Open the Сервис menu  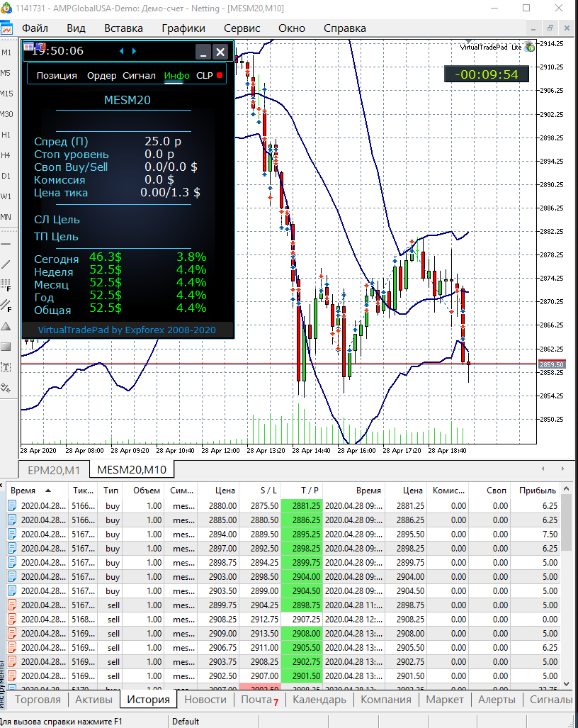[x=242, y=28]
